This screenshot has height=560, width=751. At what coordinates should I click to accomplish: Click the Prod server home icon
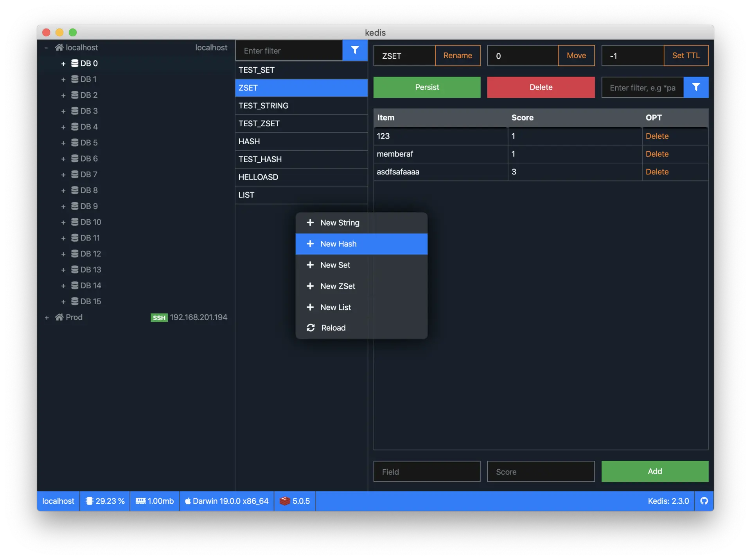[x=59, y=317]
